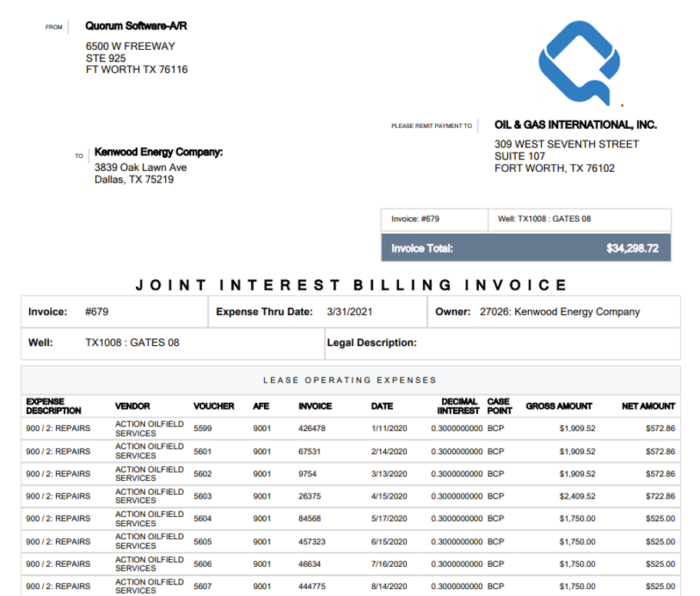This screenshot has width=700, height=596.
Task: Click the EXPENSE DESCRIPTION column header
Action: (54, 406)
